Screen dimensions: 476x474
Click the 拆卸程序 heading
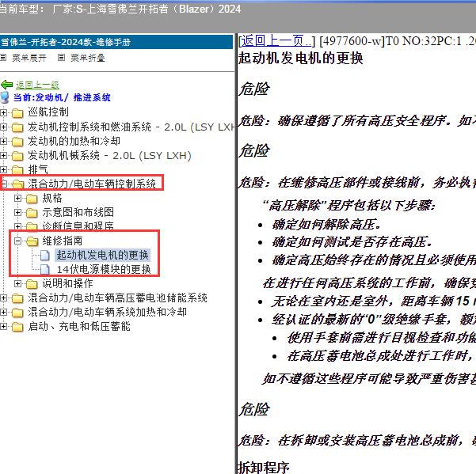(264, 468)
